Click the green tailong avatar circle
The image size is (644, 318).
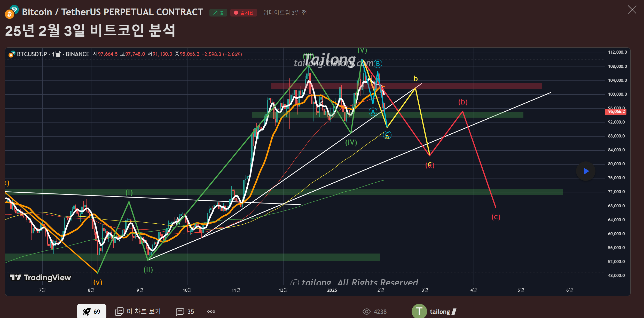coord(419,311)
